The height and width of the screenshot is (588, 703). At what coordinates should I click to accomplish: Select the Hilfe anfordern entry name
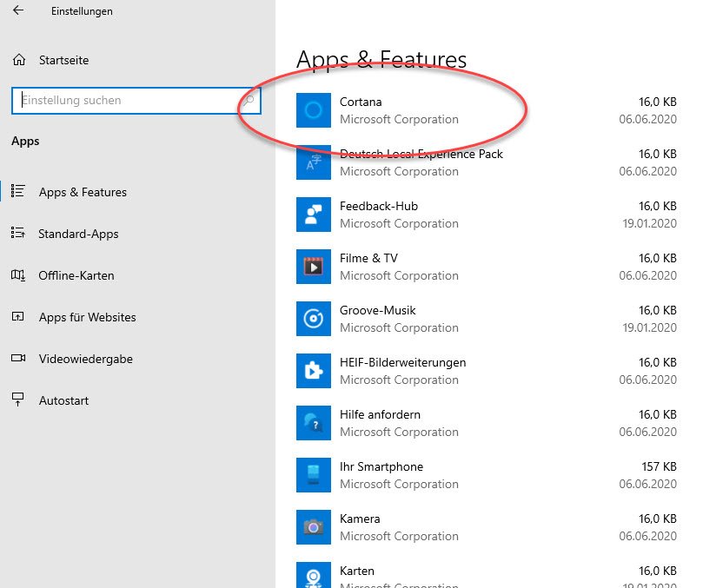point(380,414)
